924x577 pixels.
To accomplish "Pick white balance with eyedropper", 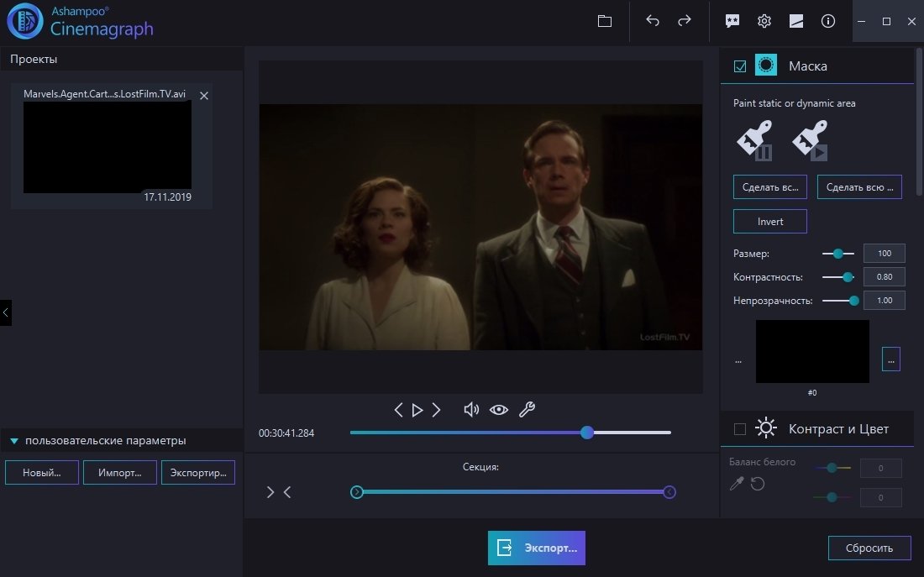I will [737, 484].
